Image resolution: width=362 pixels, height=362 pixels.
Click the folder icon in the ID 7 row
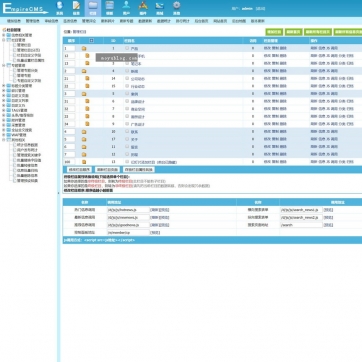pyautogui.click(x=87, y=109)
